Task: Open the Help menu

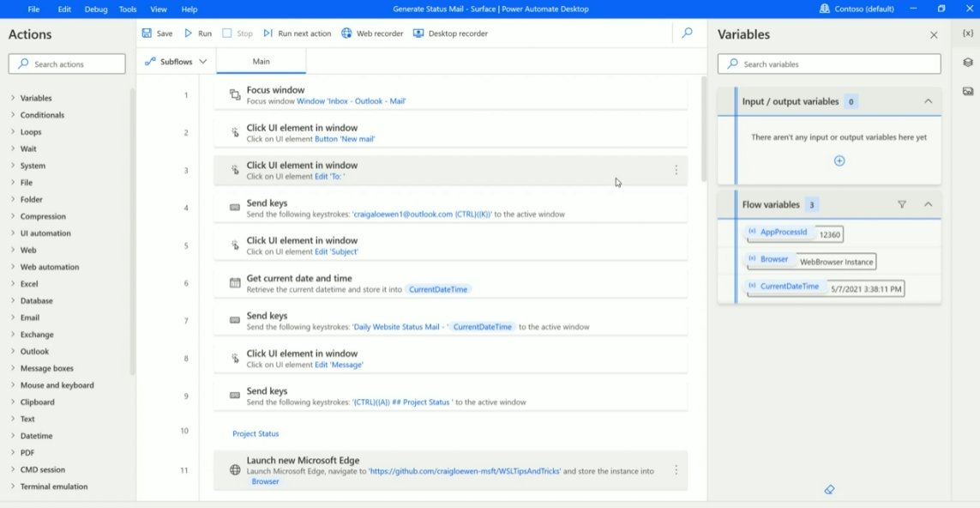Action: (189, 9)
